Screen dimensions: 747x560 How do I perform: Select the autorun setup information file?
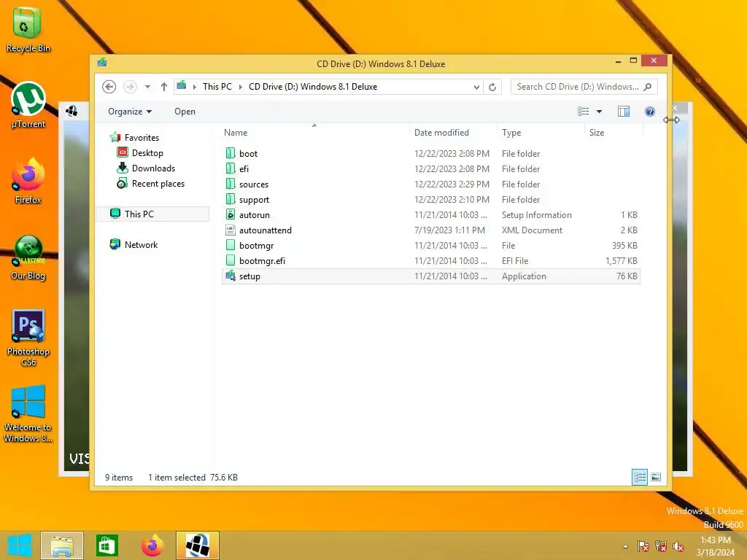[430, 215]
